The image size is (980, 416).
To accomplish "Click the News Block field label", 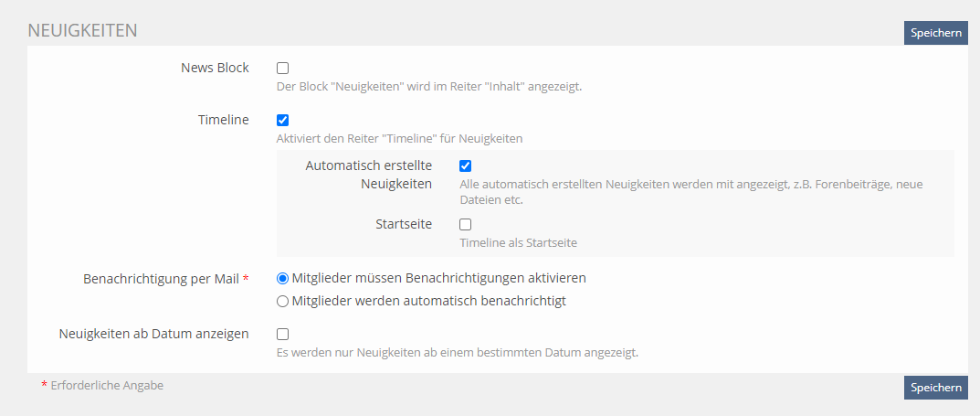I will pos(215,69).
